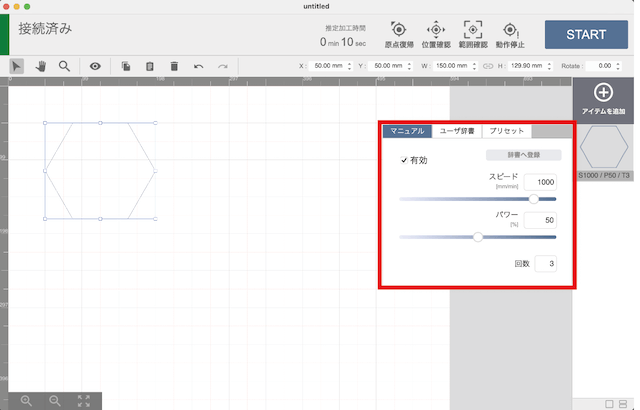
Task: Delete selection with trash icon
Action: (174, 66)
